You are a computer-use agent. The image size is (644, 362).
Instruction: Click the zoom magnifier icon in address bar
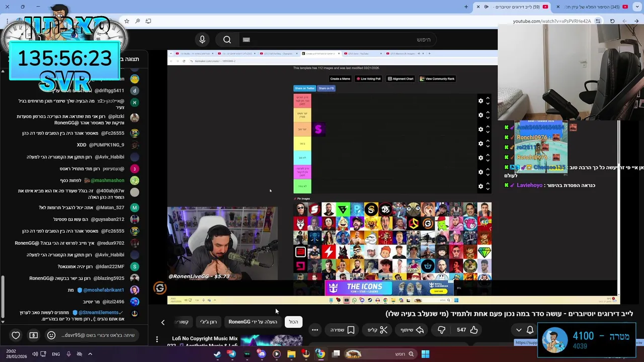[137, 21]
